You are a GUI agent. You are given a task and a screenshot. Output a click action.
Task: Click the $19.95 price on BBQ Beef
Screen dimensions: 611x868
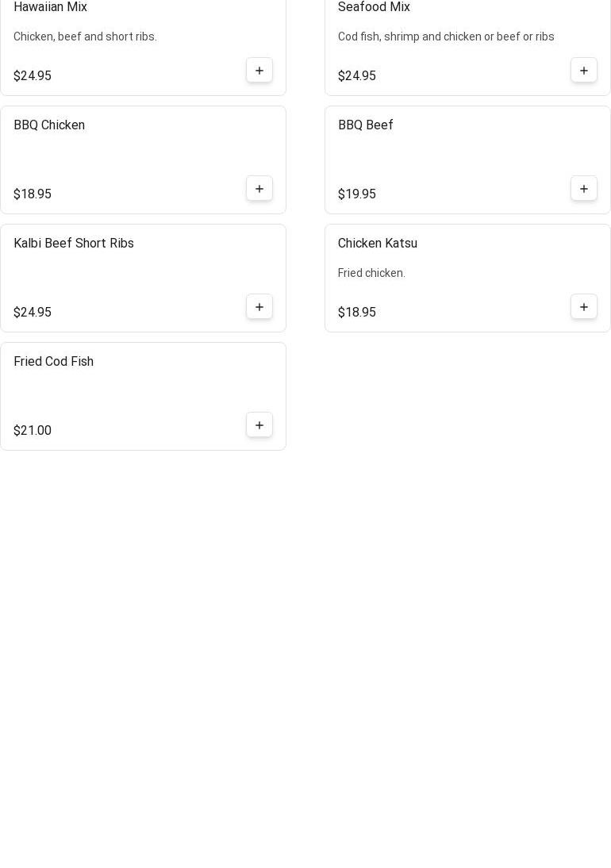(x=357, y=194)
